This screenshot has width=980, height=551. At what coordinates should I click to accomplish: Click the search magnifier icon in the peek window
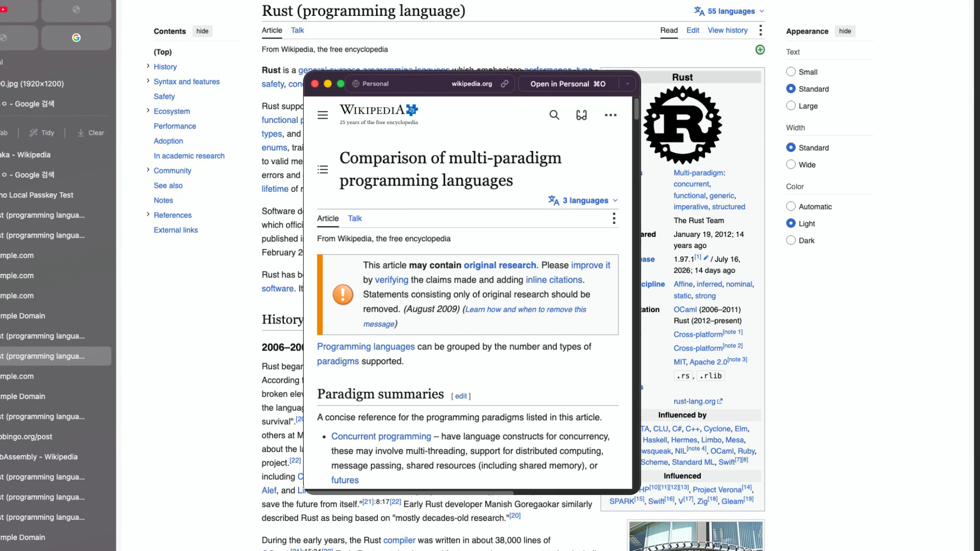(554, 115)
